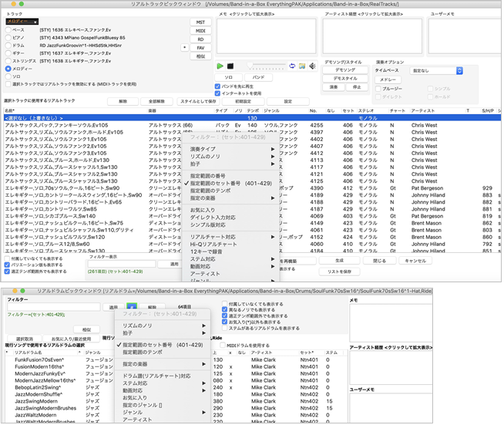The width and height of the screenshot is (504, 425).
Task: Click the キャンセル button in RealTracks window
Action: coord(415,261)
